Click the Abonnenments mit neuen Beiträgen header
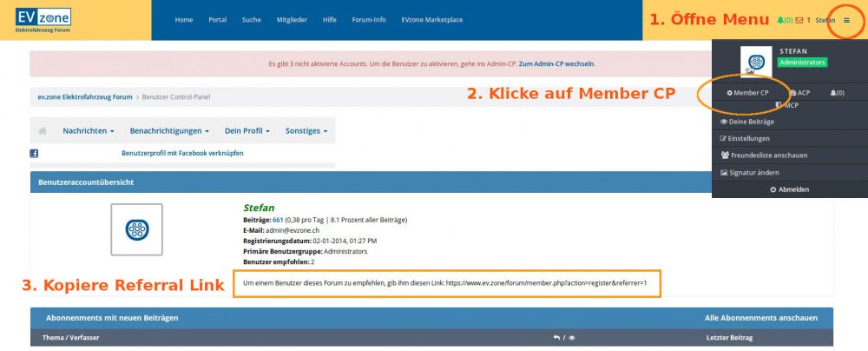 [x=112, y=318]
